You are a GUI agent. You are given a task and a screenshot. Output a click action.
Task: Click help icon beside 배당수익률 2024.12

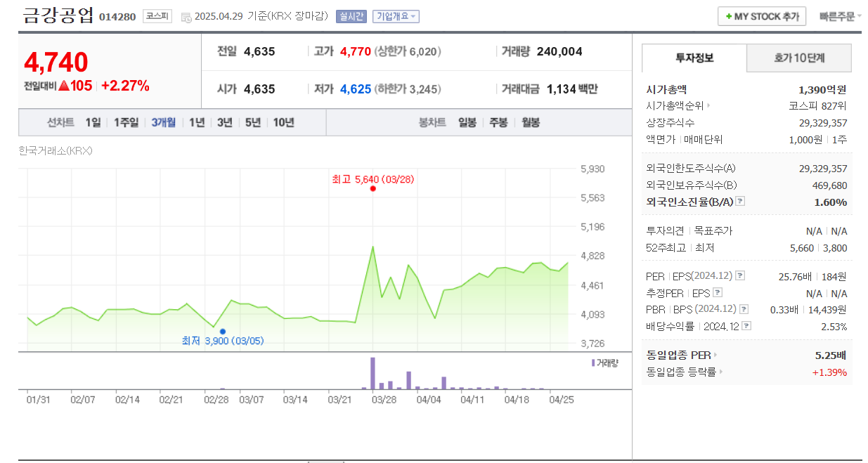tap(746, 326)
